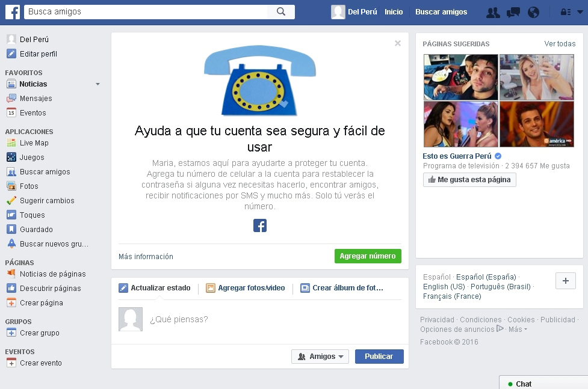Open the Publicidad footer link

click(558, 320)
